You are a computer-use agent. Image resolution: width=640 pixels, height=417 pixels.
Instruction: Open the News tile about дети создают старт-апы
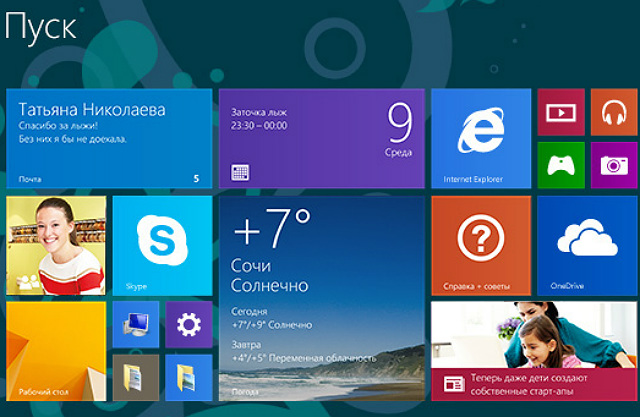click(x=534, y=351)
